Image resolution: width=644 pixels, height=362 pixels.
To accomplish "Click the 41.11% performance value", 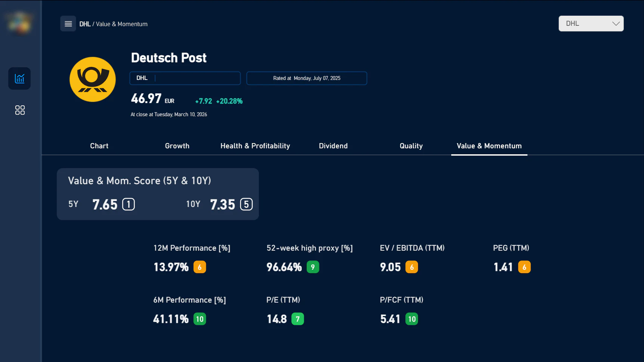I will coord(171,319).
